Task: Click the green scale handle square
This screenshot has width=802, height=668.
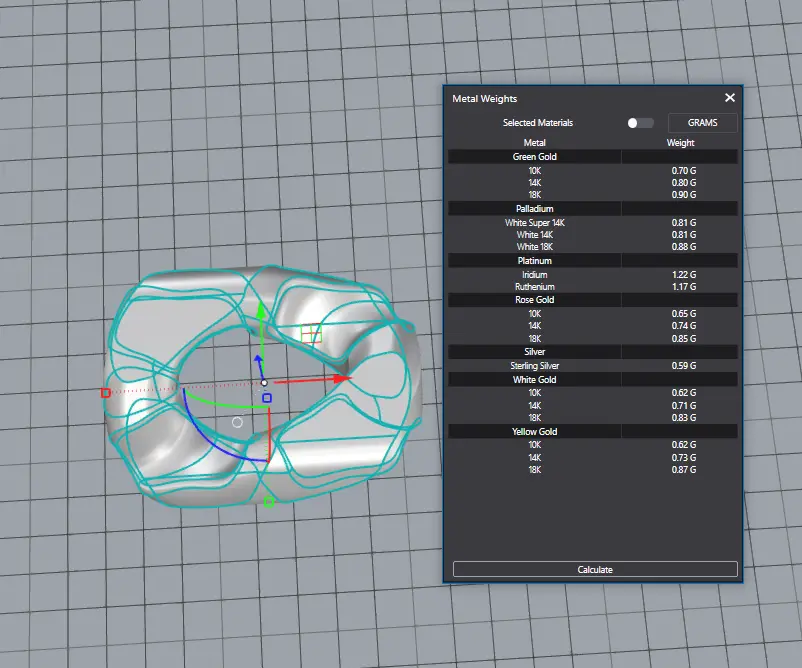Action: [x=269, y=503]
